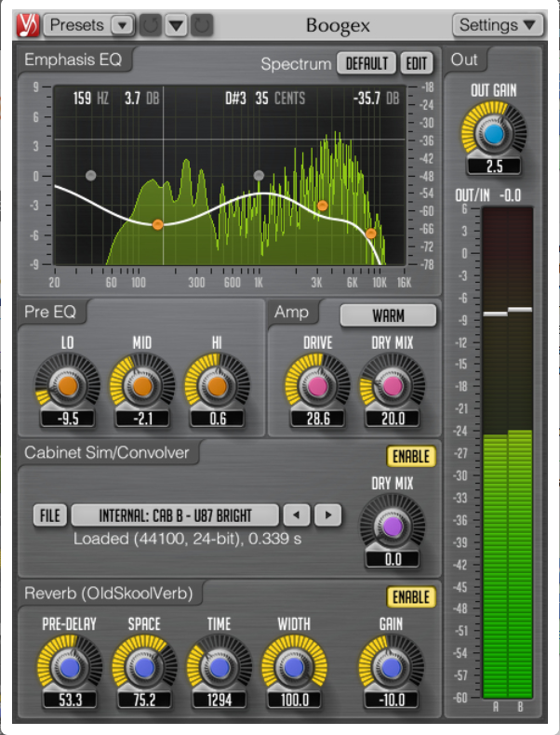Click the channel B level meter

coord(520,452)
